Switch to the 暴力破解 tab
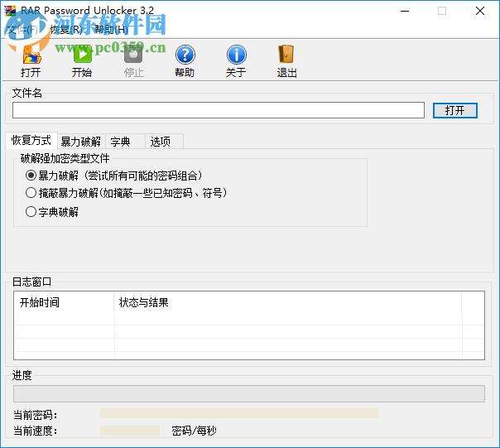 tap(81, 142)
